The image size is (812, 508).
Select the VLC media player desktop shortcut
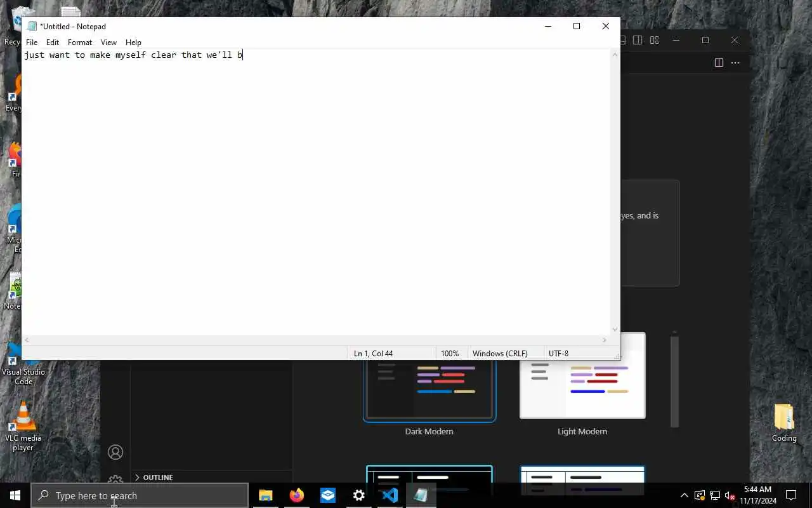point(23,427)
